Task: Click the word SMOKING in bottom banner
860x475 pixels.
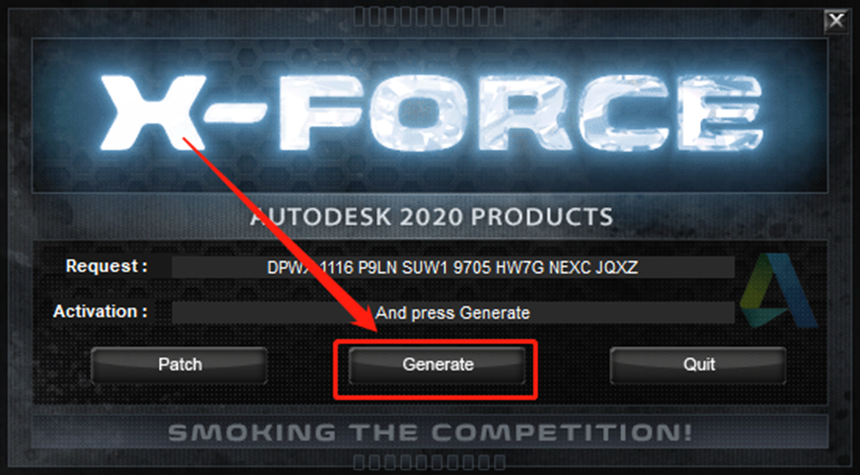Action: coord(252,433)
